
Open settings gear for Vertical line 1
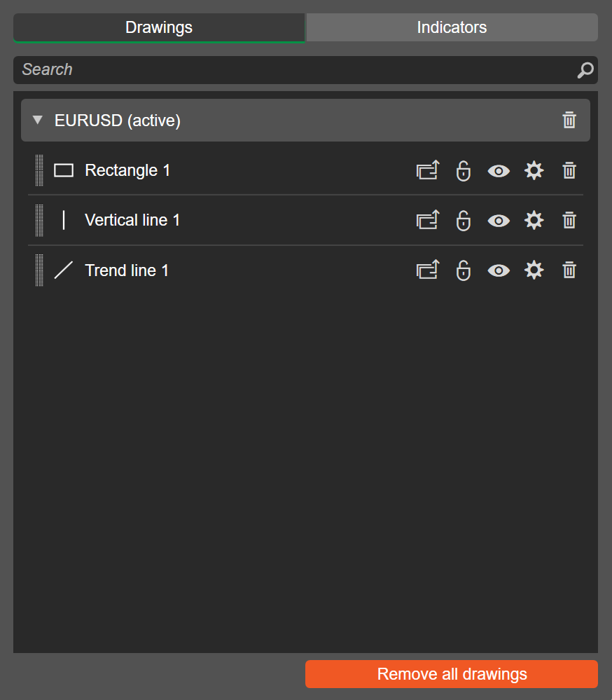(x=534, y=220)
